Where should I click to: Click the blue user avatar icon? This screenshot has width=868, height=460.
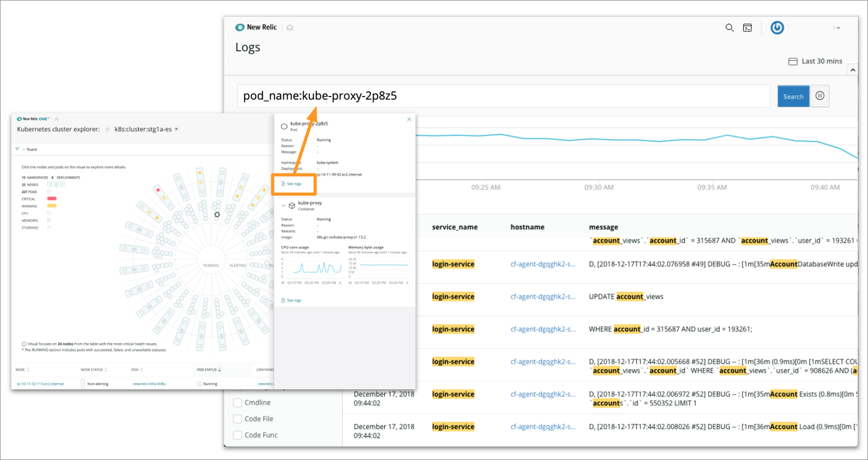click(777, 28)
